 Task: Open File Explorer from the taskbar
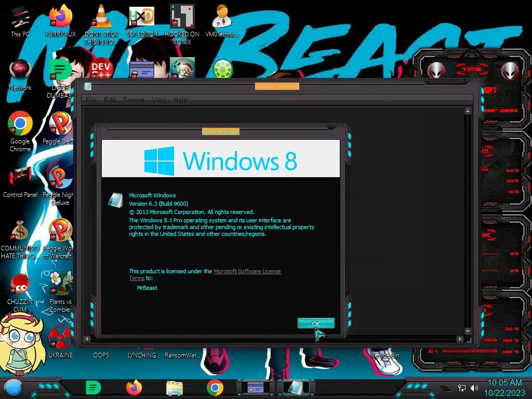pyautogui.click(x=175, y=388)
